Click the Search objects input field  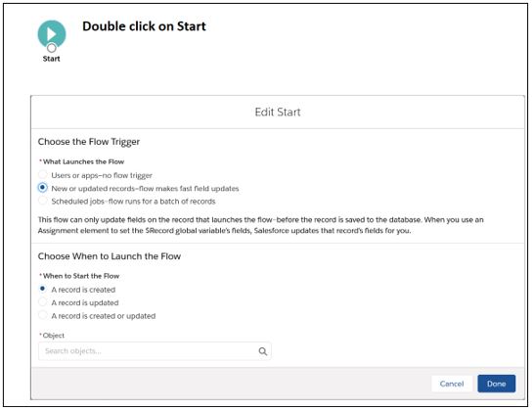pos(155,351)
